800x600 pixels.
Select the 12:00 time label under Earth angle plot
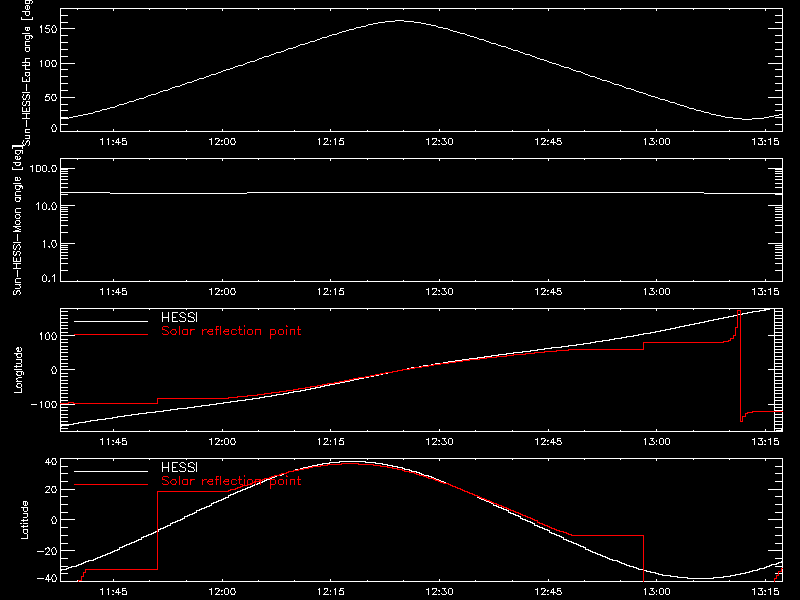tap(222, 141)
